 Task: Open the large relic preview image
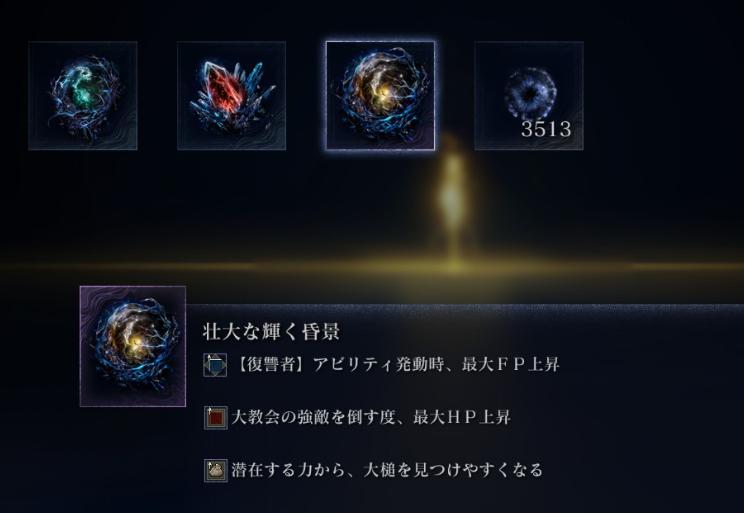(x=133, y=346)
